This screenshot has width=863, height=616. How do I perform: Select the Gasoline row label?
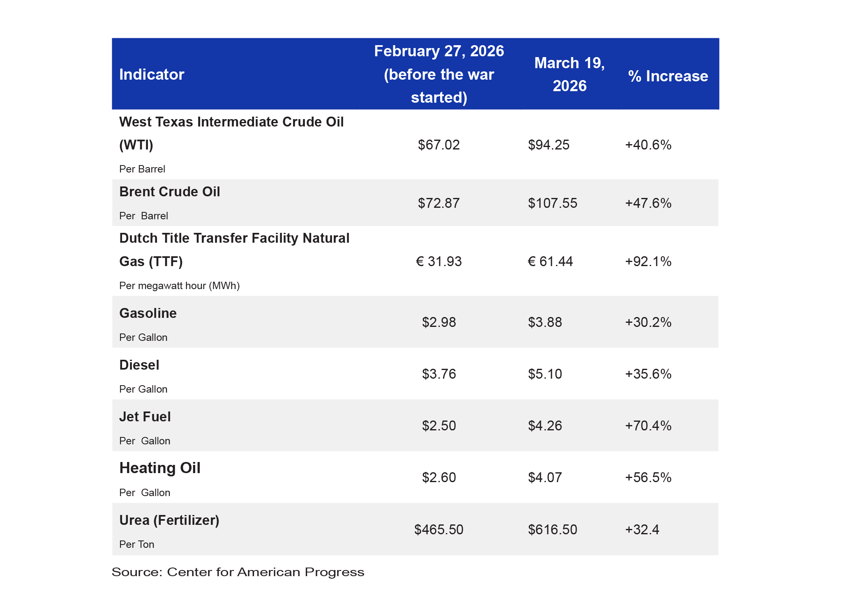pos(148,313)
